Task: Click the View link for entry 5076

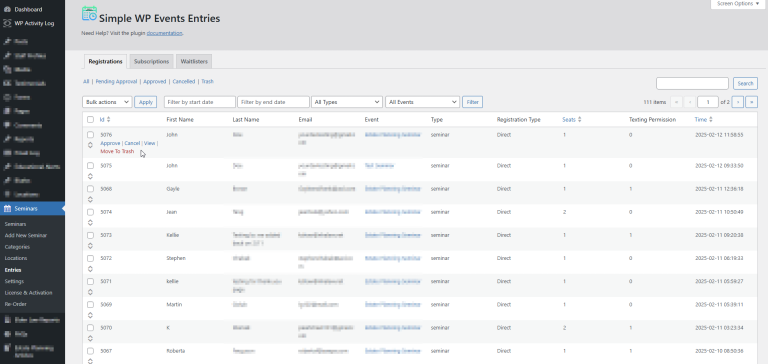Action: click(149, 143)
